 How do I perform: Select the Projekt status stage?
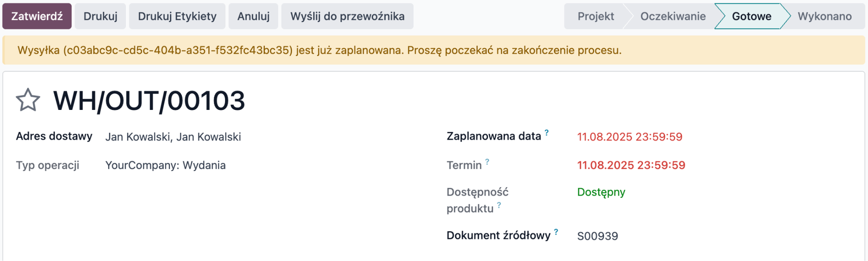(x=595, y=16)
